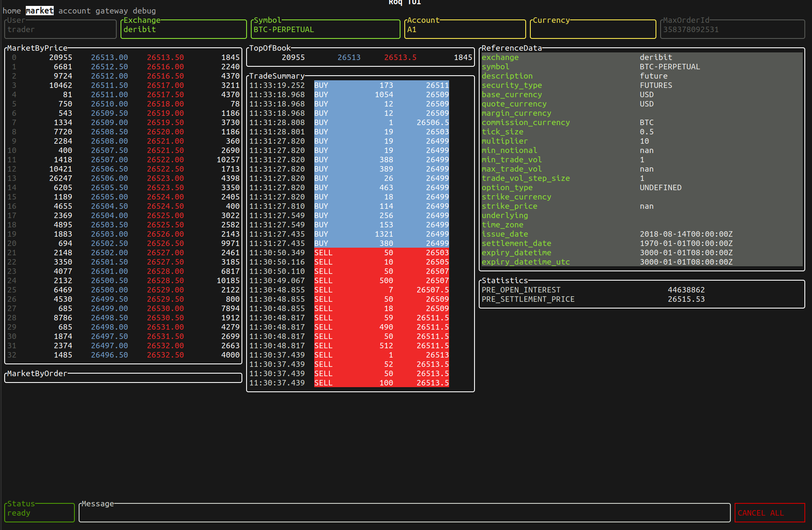The width and height of the screenshot is (812, 530).
Task: Click the BUY trade at 11:31:28.808
Action: 349,122
